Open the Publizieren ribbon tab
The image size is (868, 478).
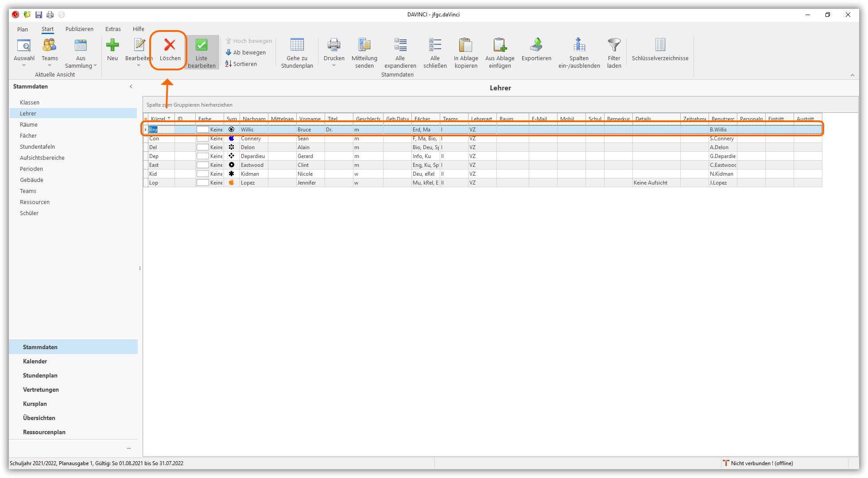pos(79,29)
